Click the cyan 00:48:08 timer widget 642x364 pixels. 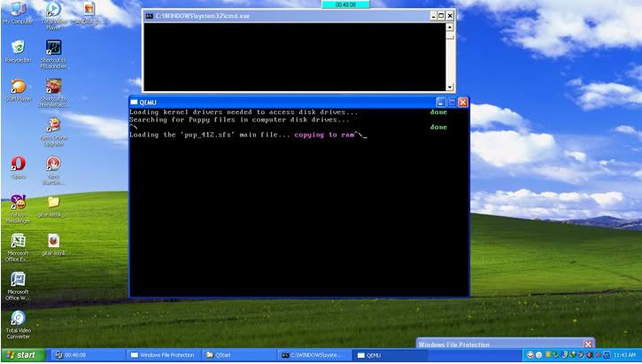[x=345, y=4]
